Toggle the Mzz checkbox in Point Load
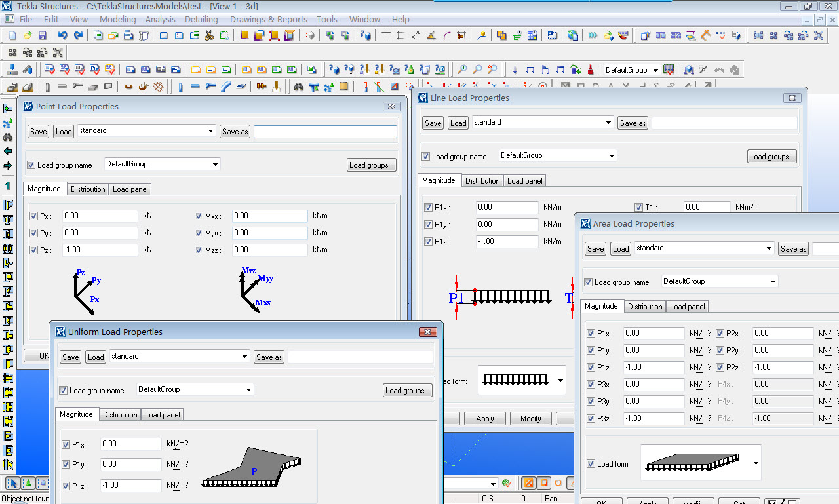This screenshot has height=504, width=839. [x=199, y=250]
